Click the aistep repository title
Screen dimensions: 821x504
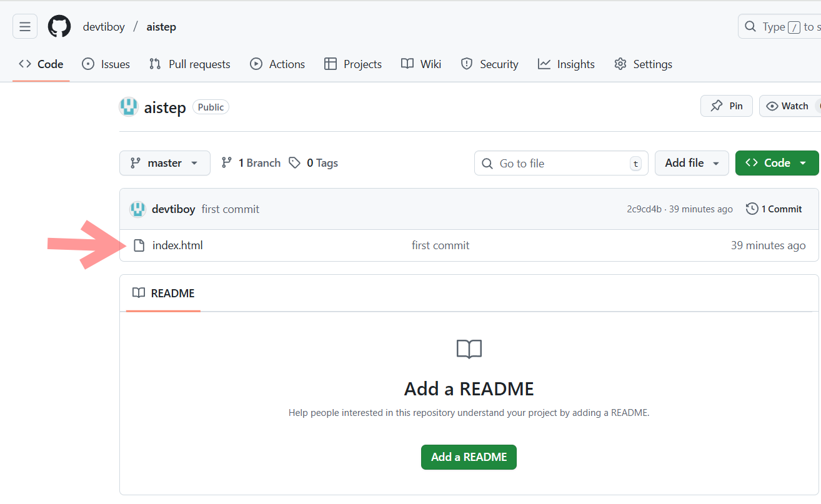pos(165,107)
